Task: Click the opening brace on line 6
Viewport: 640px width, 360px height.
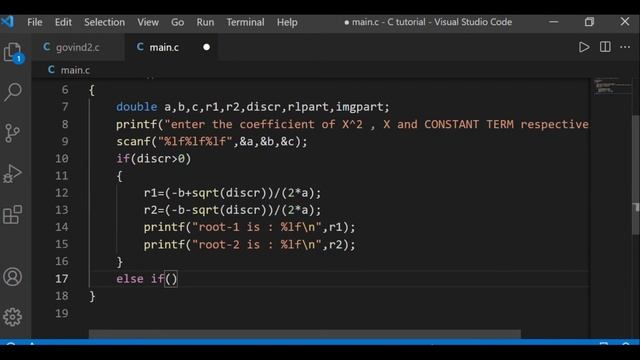Action: tap(92, 90)
